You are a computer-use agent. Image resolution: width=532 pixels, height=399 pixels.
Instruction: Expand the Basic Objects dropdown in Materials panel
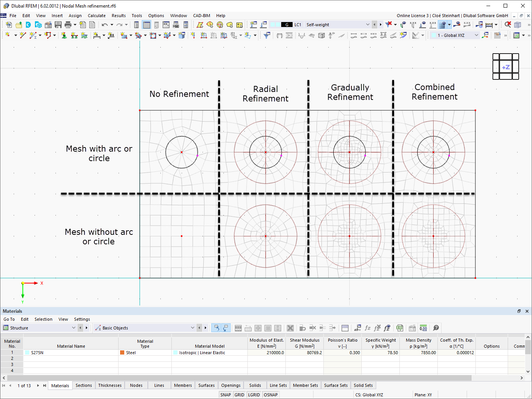coord(193,328)
